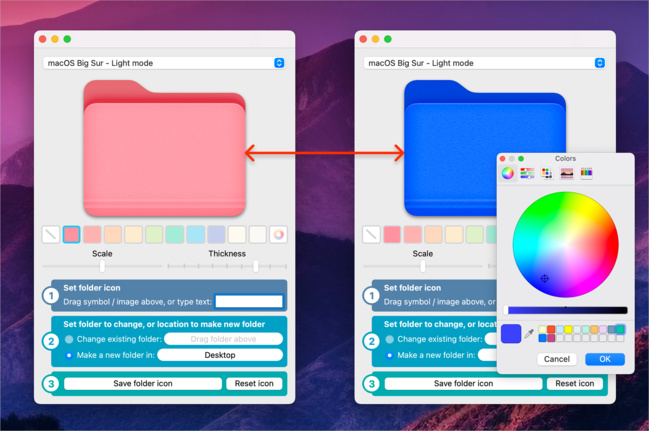Select image palettes tab in Colors panel

click(x=567, y=173)
